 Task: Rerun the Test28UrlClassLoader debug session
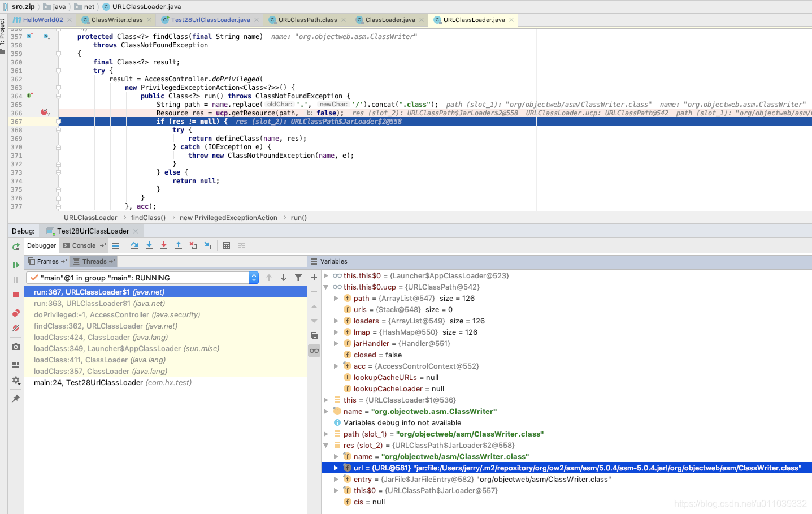click(x=16, y=246)
